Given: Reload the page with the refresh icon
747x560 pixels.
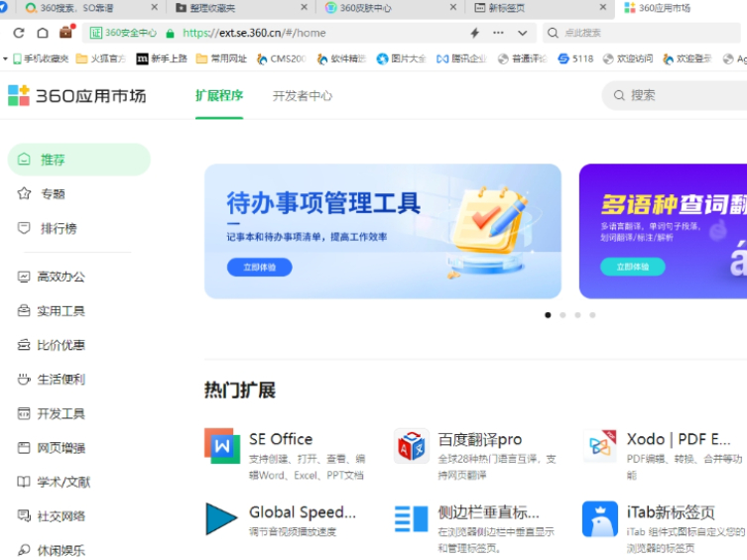Looking at the screenshot, I should (x=19, y=33).
